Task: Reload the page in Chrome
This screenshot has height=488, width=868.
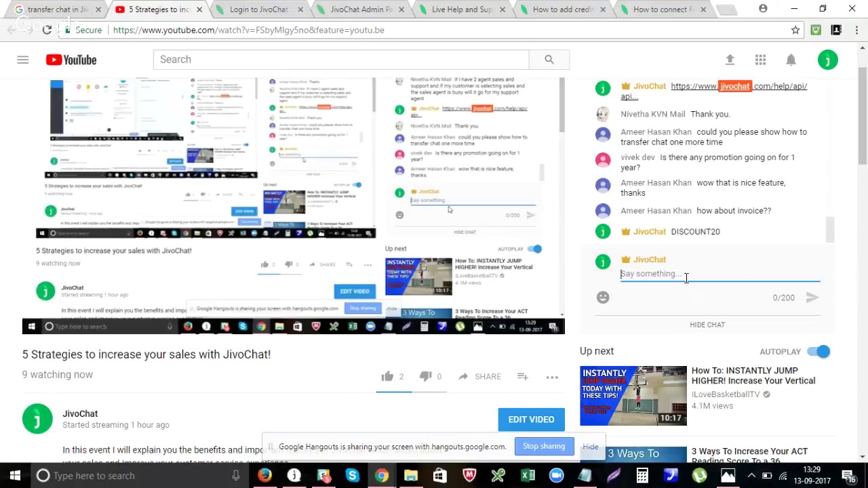Action: click(47, 30)
